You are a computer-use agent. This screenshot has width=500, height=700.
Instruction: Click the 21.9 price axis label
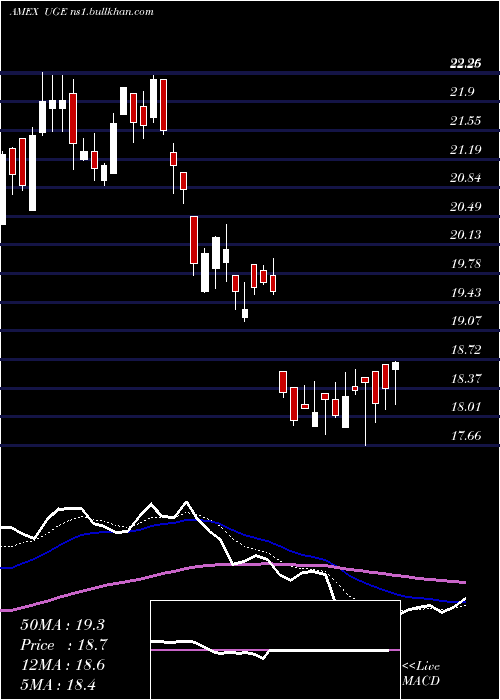462,92
